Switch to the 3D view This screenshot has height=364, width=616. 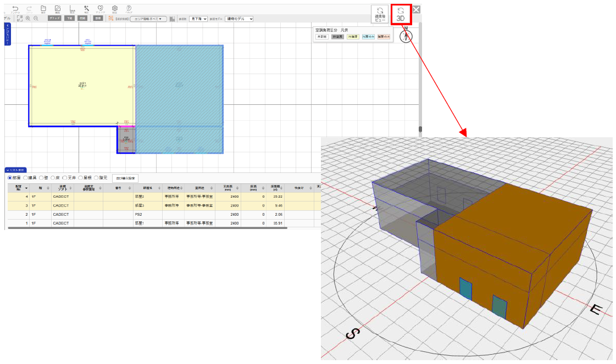(x=401, y=14)
